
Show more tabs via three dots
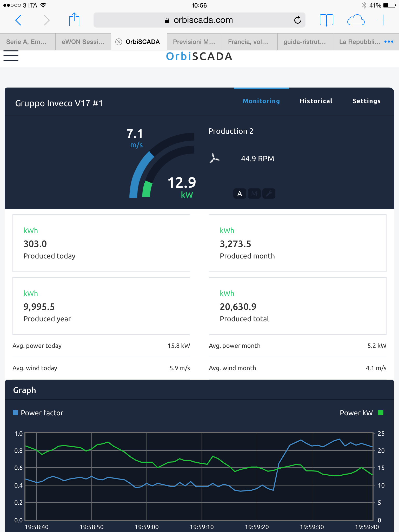tap(389, 42)
